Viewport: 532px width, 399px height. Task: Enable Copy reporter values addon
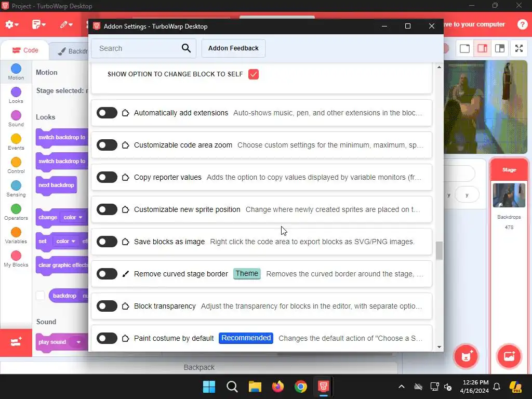click(107, 177)
